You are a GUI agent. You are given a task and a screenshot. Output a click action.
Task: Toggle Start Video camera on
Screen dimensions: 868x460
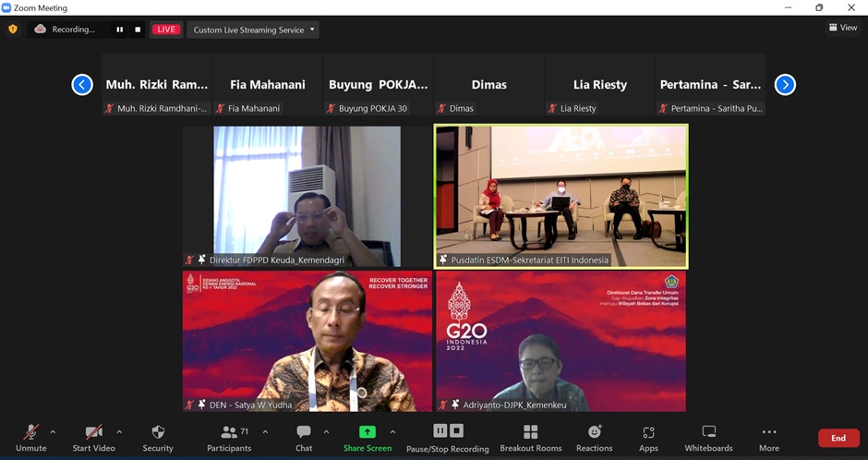click(x=93, y=437)
